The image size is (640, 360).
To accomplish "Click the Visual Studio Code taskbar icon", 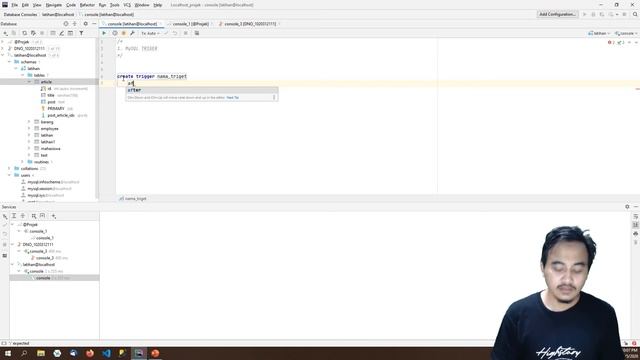I will (106, 353).
